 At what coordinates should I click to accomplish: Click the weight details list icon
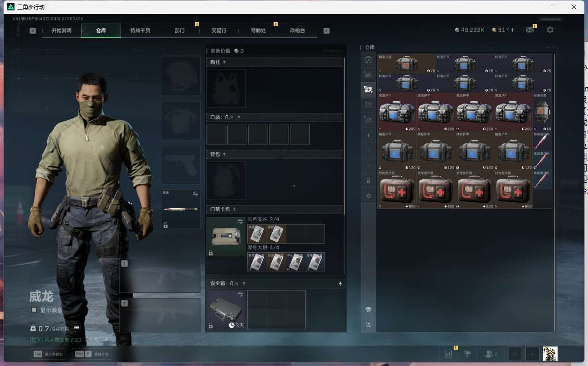click(77, 328)
